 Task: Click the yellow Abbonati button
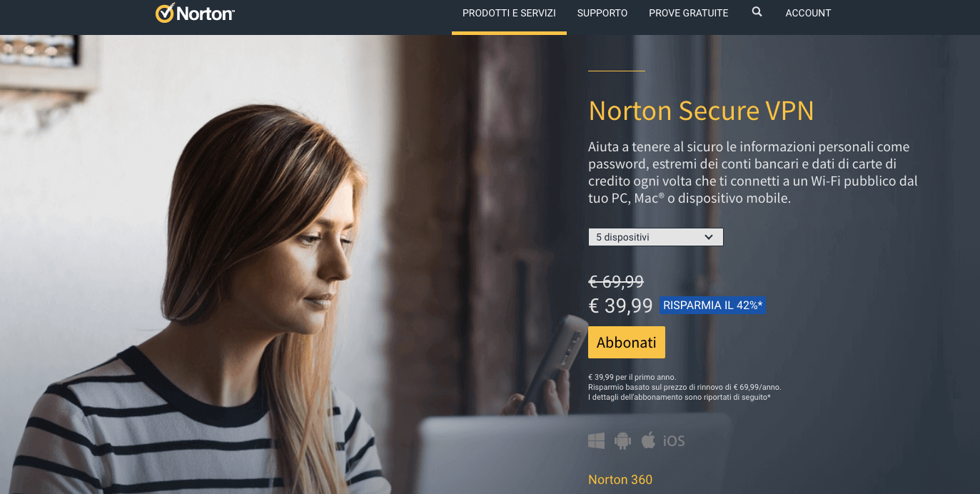coord(627,342)
